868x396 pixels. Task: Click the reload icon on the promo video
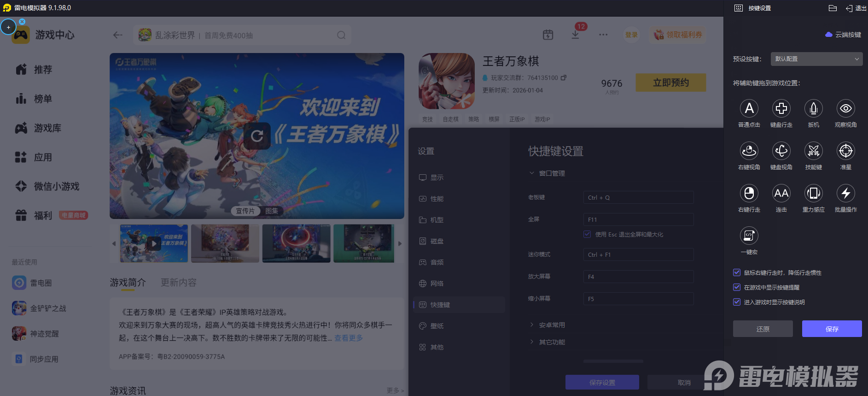tap(257, 136)
